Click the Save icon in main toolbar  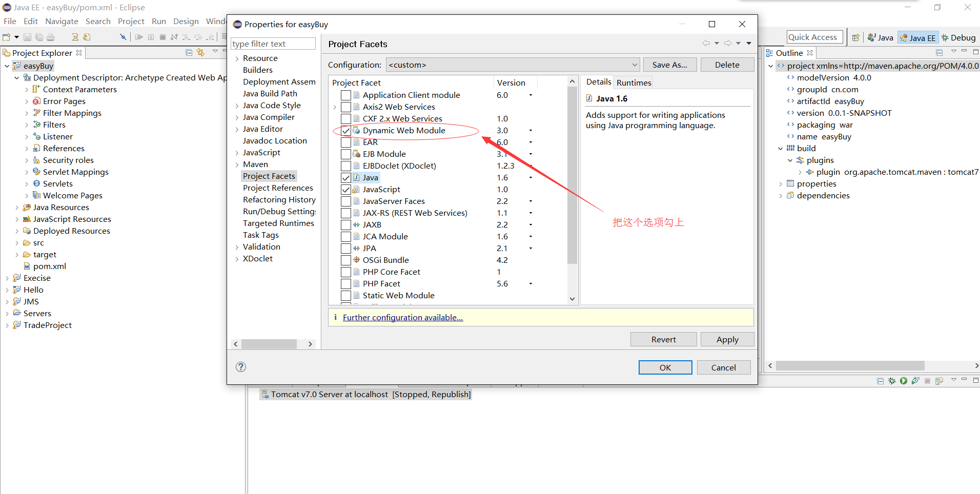tap(28, 37)
